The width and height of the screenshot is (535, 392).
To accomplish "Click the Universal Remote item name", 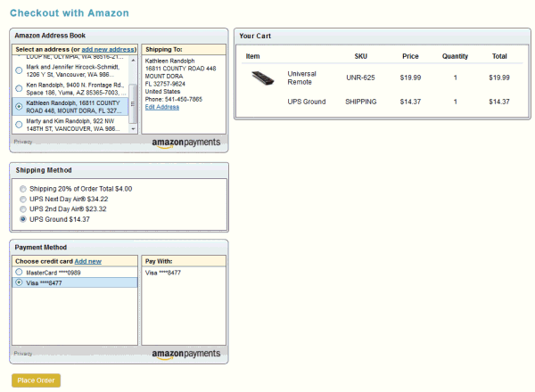I will [x=301, y=78].
